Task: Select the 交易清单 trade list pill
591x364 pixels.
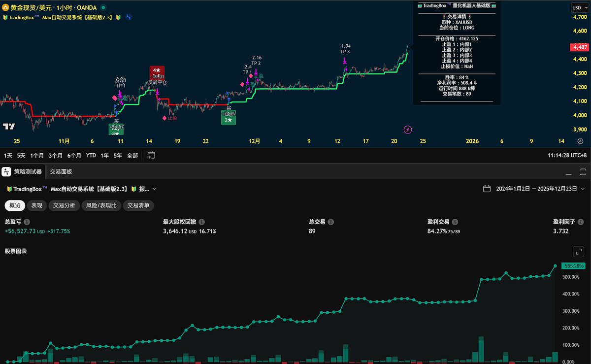Action: (x=138, y=205)
